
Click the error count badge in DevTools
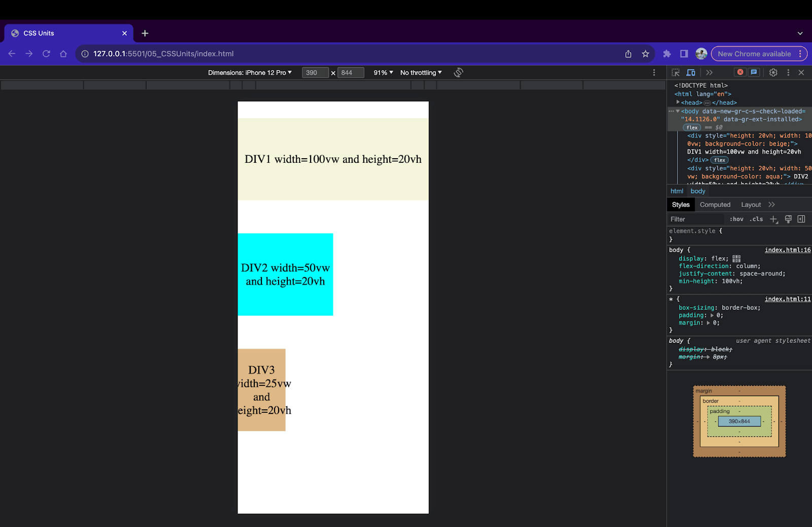click(x=740, y=73)
